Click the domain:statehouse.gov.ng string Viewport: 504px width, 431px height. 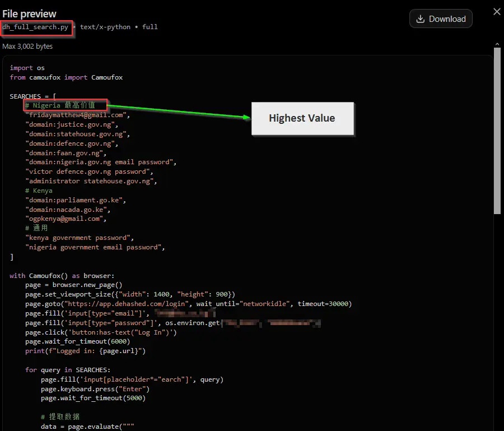77,134
